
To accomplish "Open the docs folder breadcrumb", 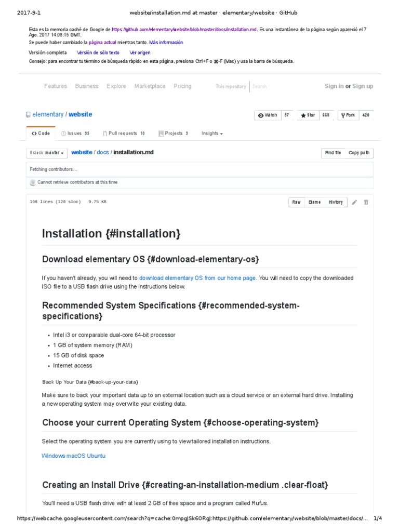I will pos(103,152).
